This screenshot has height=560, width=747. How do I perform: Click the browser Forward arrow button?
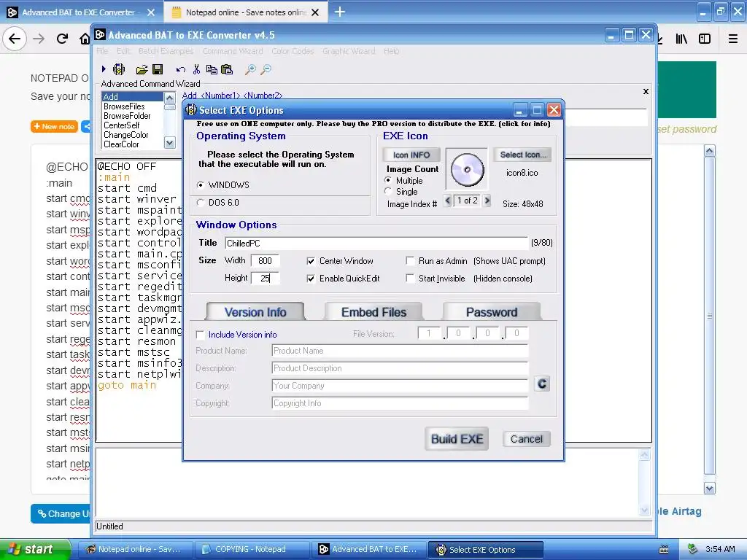(x=39, y=39)
